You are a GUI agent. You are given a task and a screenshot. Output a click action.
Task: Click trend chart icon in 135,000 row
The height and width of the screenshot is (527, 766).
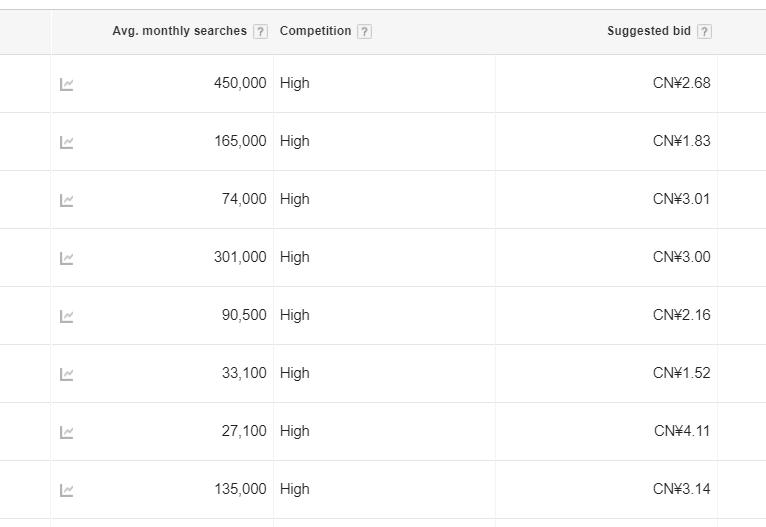tap(67, 491)
